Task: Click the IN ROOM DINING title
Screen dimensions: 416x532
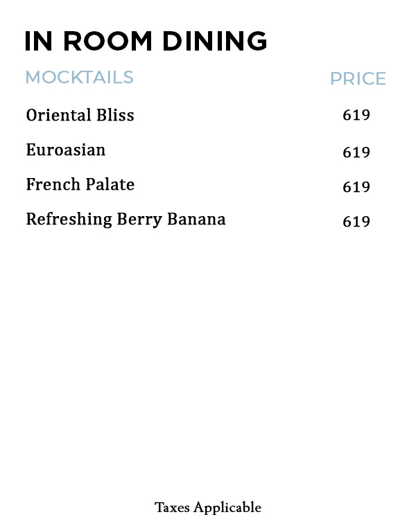Action: click(x=146, y=42)
